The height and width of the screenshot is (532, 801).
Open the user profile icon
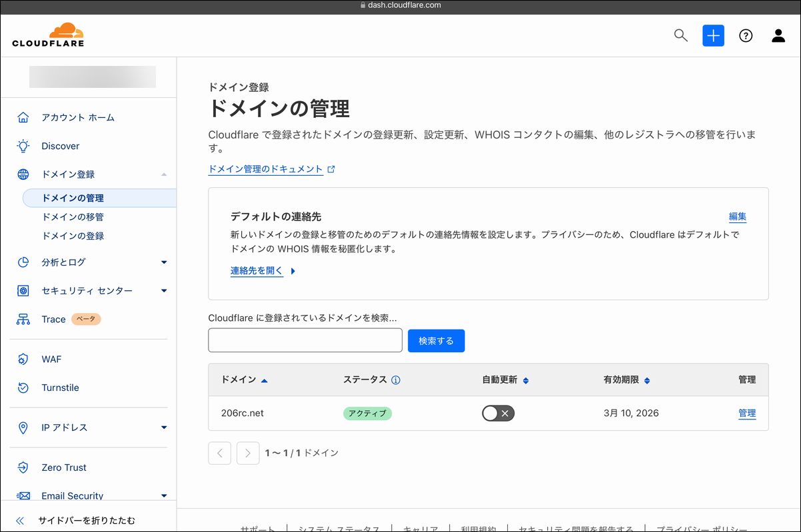tap(778, 36)
